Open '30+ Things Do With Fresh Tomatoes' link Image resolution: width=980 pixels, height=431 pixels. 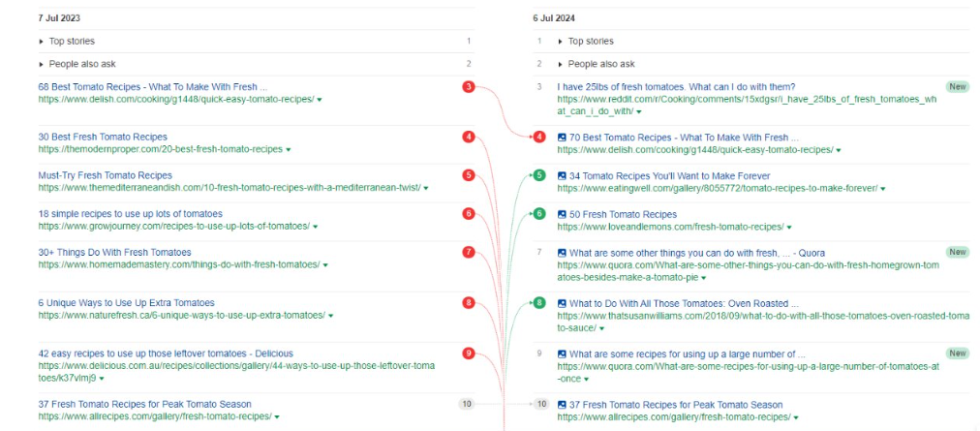tap(114, 252)
